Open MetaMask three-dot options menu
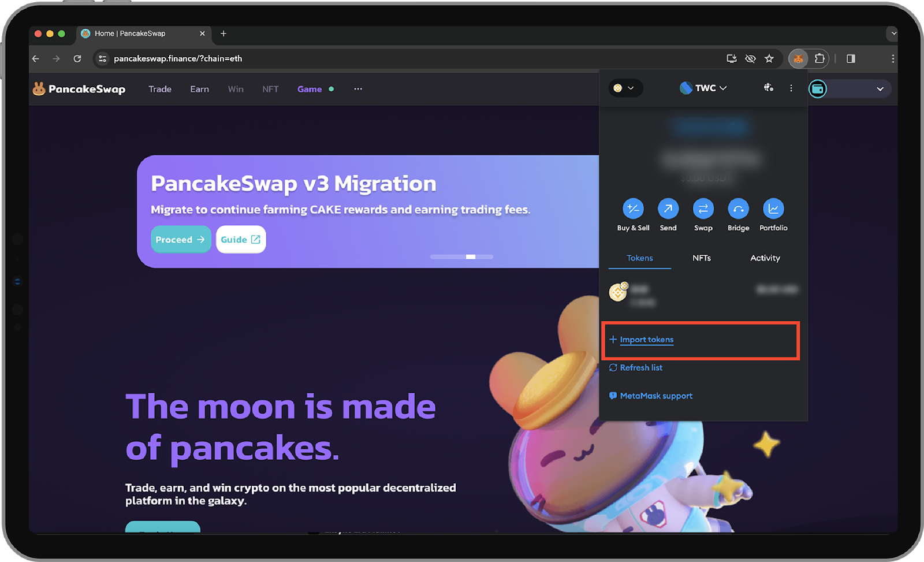 [x=791, y=88]
